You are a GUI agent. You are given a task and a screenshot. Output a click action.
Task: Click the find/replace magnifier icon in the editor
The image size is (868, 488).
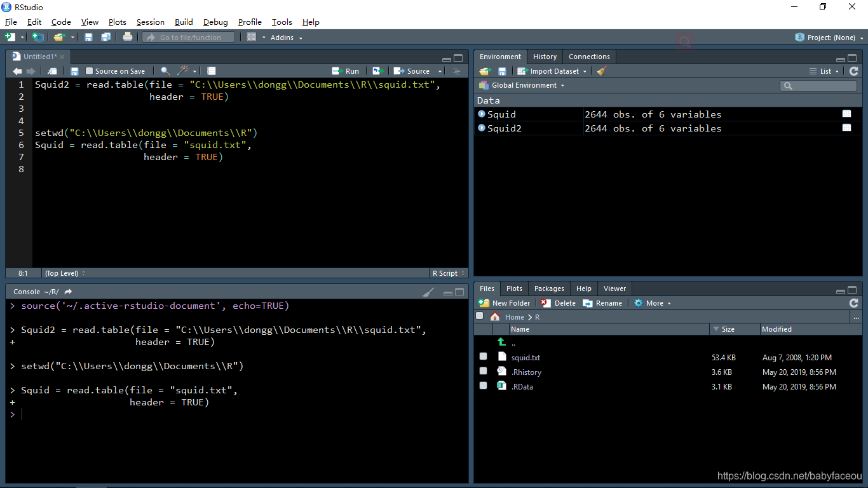click(165, 71)
